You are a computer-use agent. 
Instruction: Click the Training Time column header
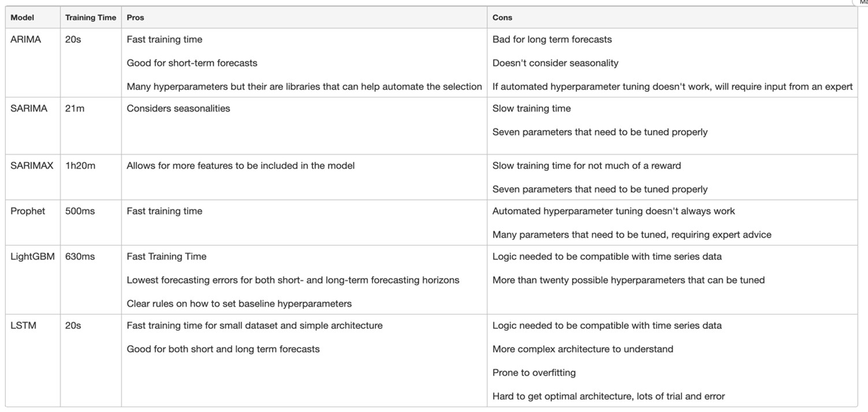click(x=90, y=18)
